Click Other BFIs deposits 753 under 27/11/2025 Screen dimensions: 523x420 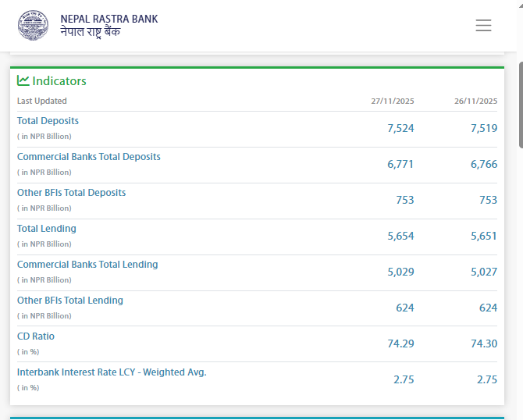[x=405, y=200]
